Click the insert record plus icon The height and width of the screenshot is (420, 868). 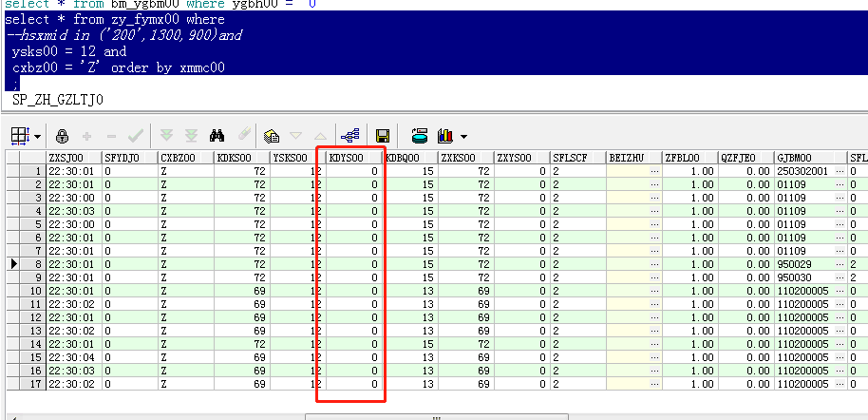point(86,136)
